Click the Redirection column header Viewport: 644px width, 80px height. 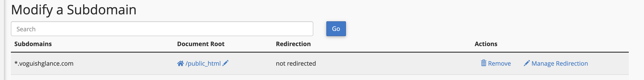point(293,44)
